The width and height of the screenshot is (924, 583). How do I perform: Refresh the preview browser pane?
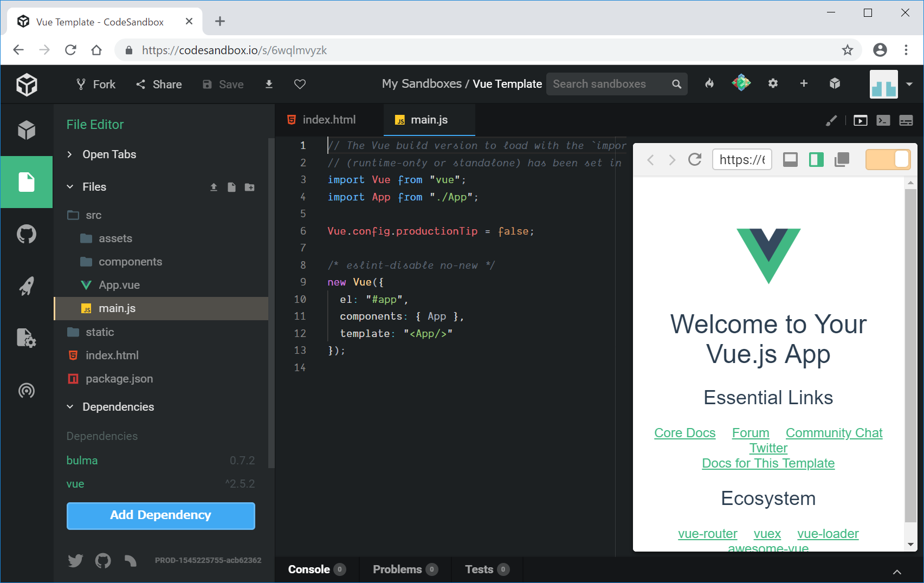point(695,159)
